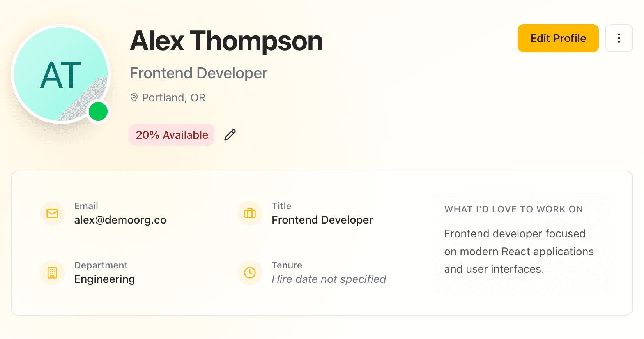Image resolution: width=644 pixels, height=339 pixels.
Task: Click the Edit Profile button
Action: [557, 38]
